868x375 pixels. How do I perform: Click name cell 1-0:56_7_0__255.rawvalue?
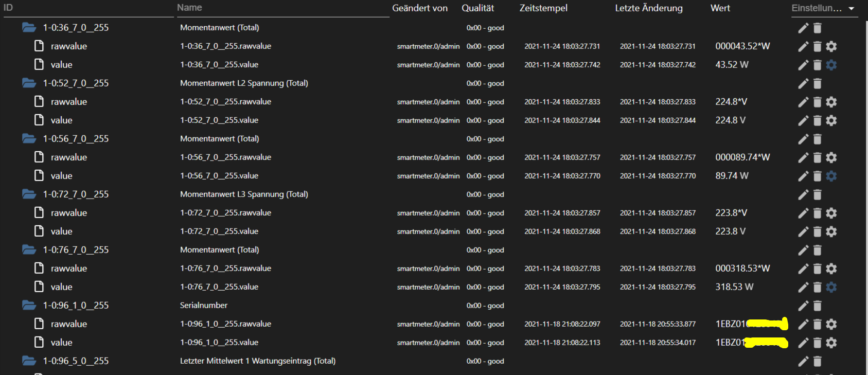(225, 157)
